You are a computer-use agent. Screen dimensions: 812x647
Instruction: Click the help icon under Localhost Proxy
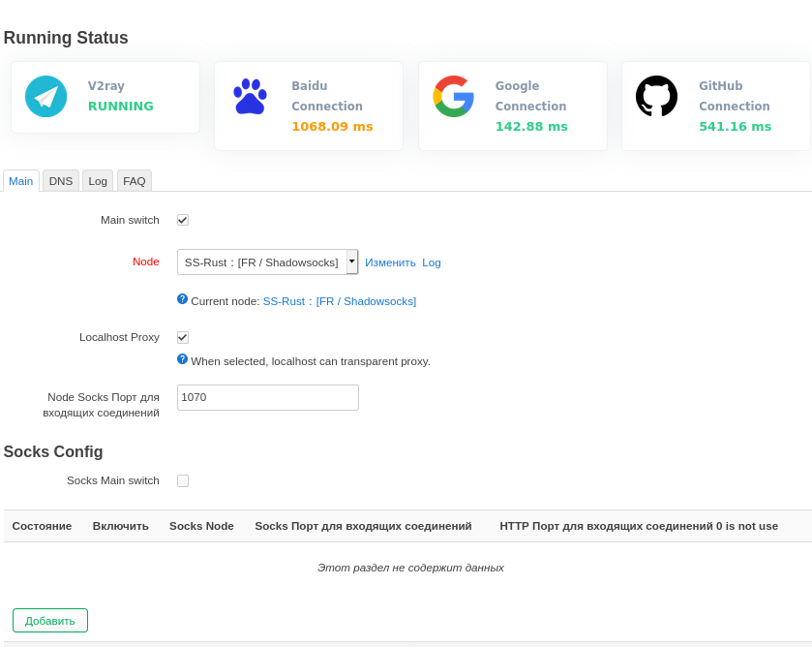click(x=182, y=359)
